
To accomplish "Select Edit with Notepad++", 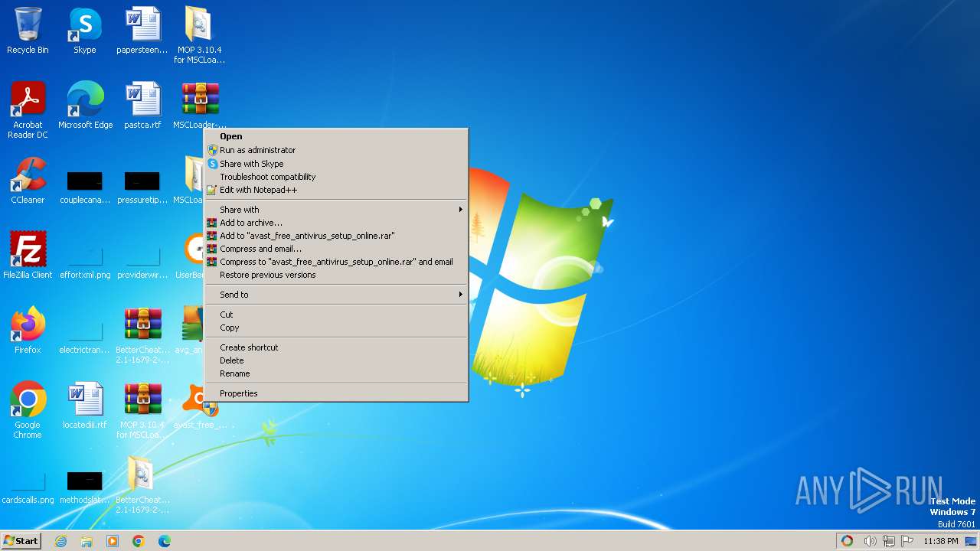I will tap(336, 190).
